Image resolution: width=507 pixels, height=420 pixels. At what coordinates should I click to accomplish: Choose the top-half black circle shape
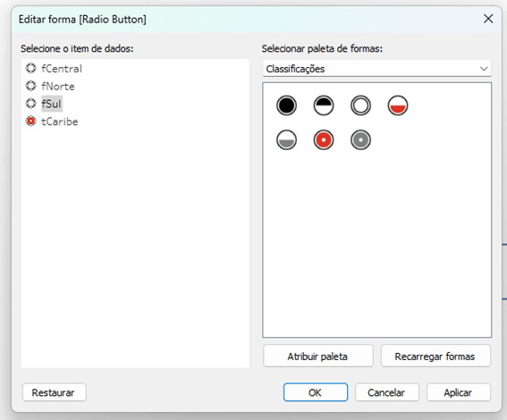tap(324, 105)
